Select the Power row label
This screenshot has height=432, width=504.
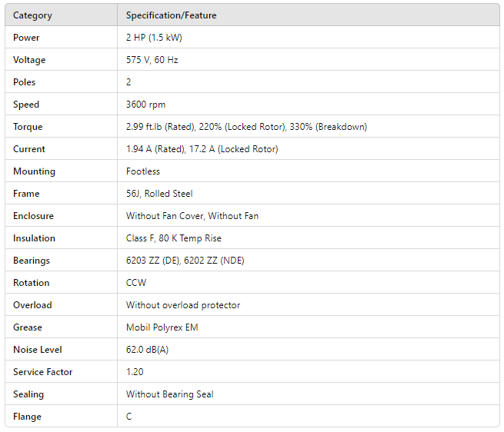[x=26, y=38]
